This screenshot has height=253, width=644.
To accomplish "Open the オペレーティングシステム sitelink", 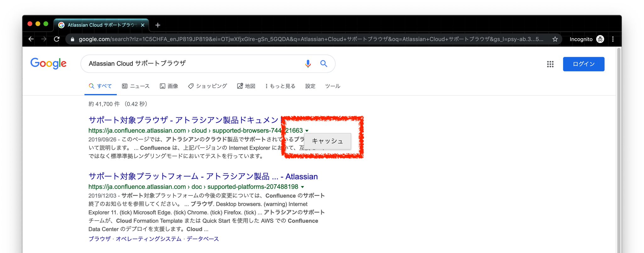I will pos(148,239).
